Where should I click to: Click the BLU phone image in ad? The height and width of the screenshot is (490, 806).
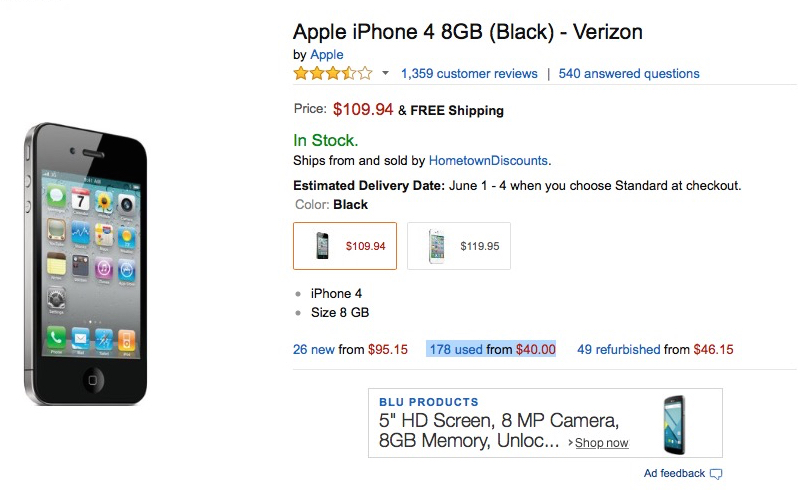pos(674,425)
